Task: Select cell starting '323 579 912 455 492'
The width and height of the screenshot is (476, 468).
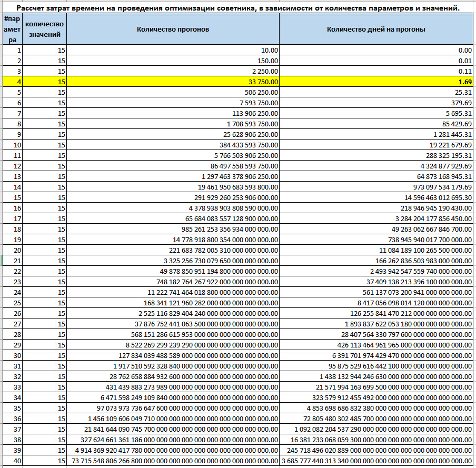Action: pos(376,397)
